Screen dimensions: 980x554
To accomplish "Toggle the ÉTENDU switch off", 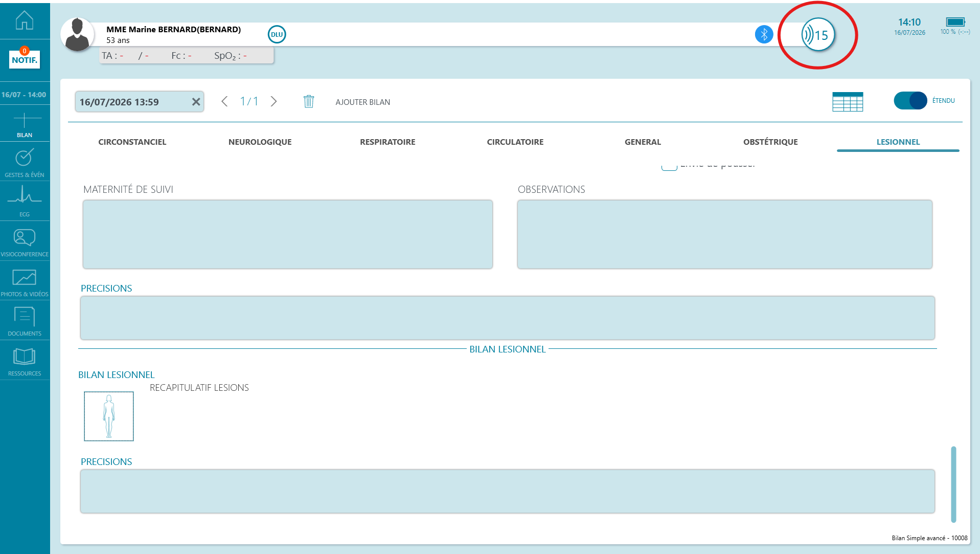I will 910,100.
